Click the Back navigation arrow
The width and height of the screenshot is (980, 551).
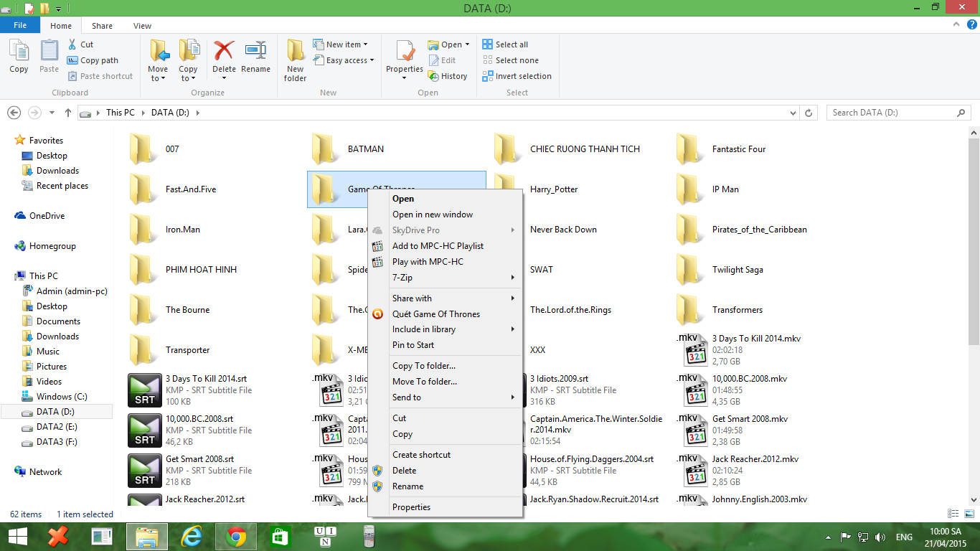(x=14, y=113)
